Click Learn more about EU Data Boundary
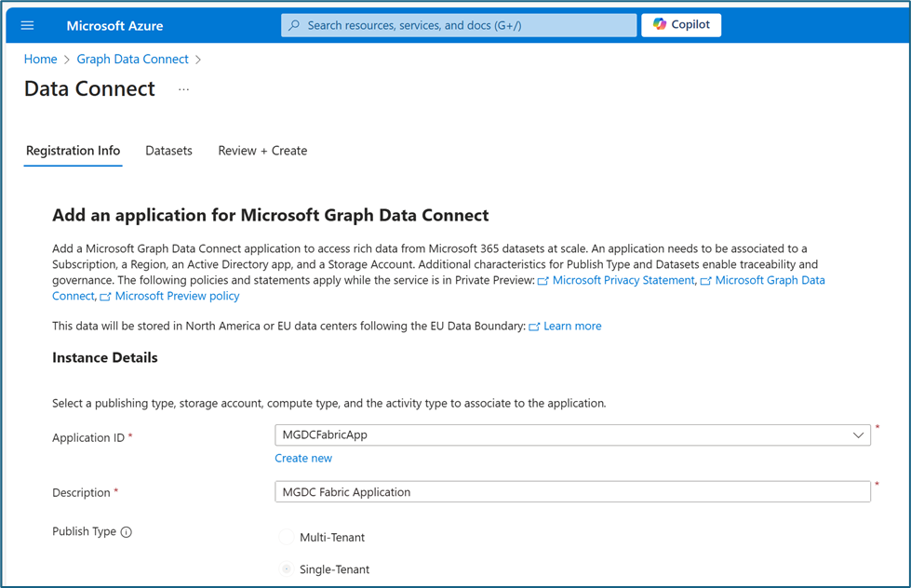911x588 pixels. click(572, 326)
